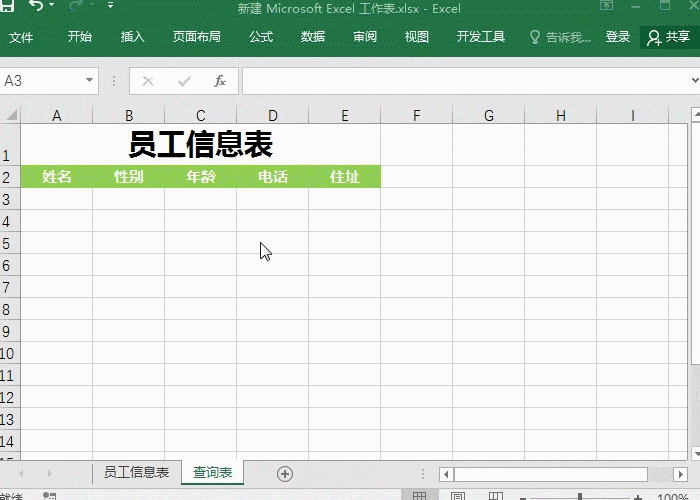
Task: Expand the formula bar with chevron
Action: 695,81
